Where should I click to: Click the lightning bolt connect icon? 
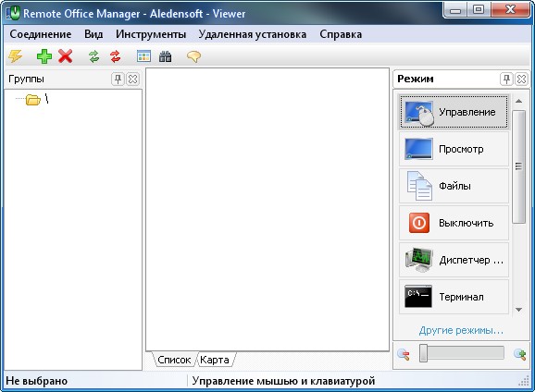click(15, 56)
